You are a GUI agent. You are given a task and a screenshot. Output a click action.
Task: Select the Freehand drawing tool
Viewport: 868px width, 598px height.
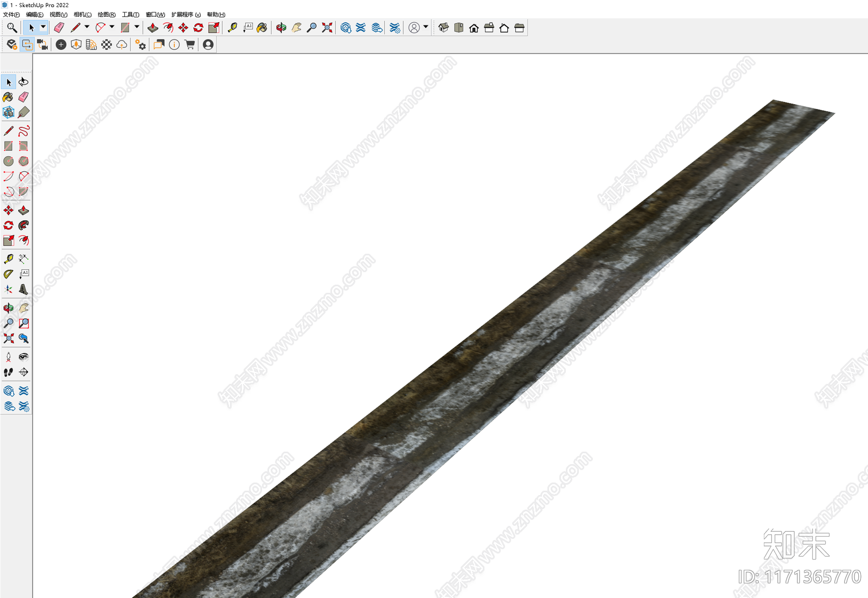23,131
